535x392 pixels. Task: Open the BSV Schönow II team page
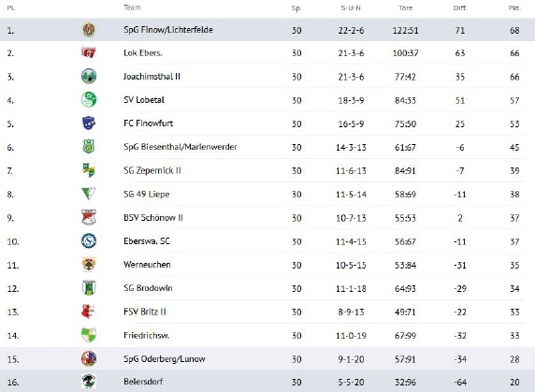click(x=153, y=218)
